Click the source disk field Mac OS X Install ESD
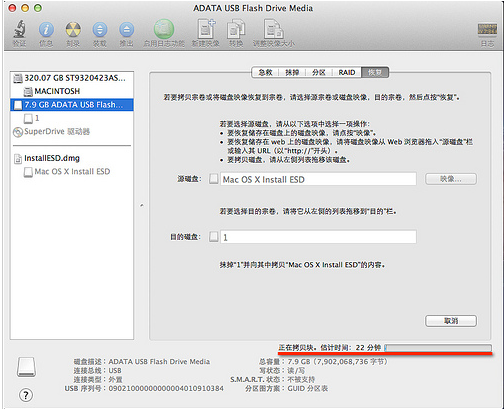Viewport: 504px width, 409px height. click(318, 179)
